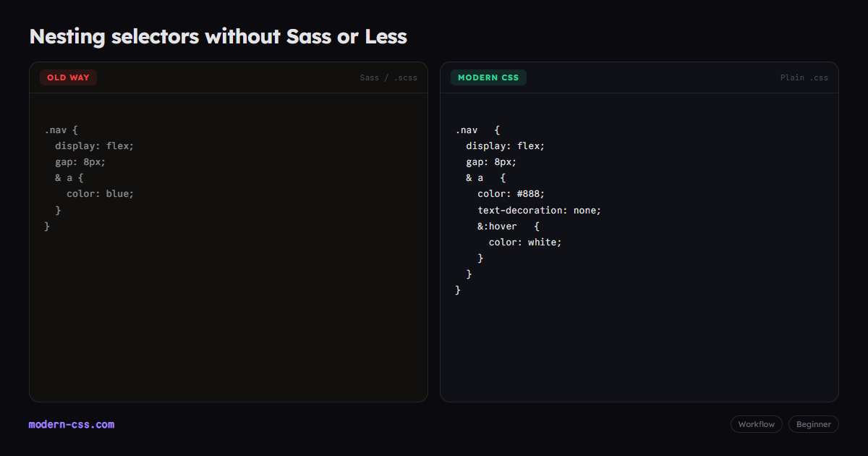Viewport: 868px width, 456px height.
Task: Open the modern-css.com link
Action: click(x=72, y=425)
